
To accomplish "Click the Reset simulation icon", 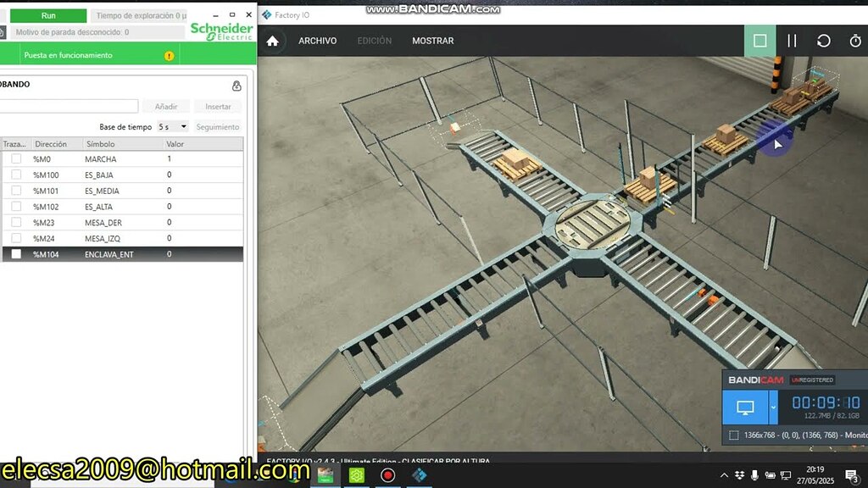I will coord(823,40).
